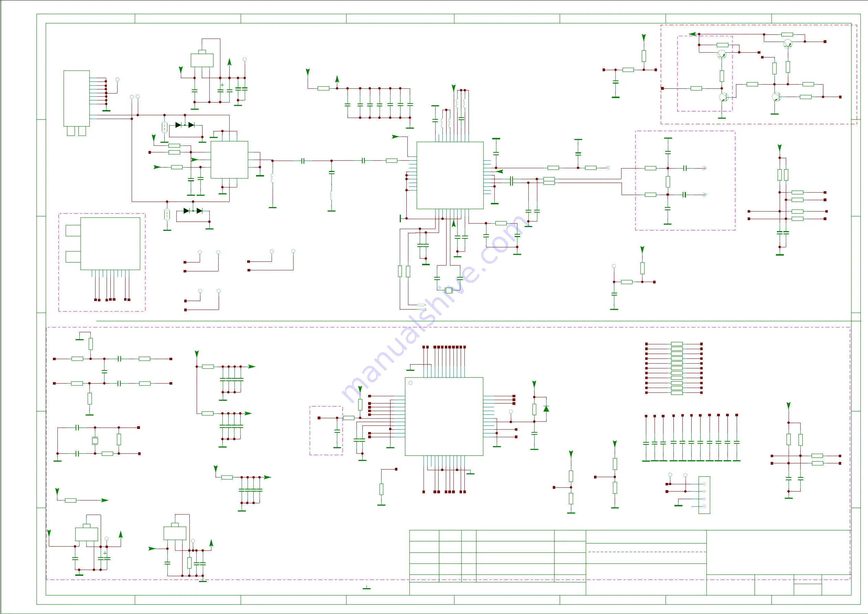Click the upper protection device below the connector bus
868x614 pixels.
point(164,127)
